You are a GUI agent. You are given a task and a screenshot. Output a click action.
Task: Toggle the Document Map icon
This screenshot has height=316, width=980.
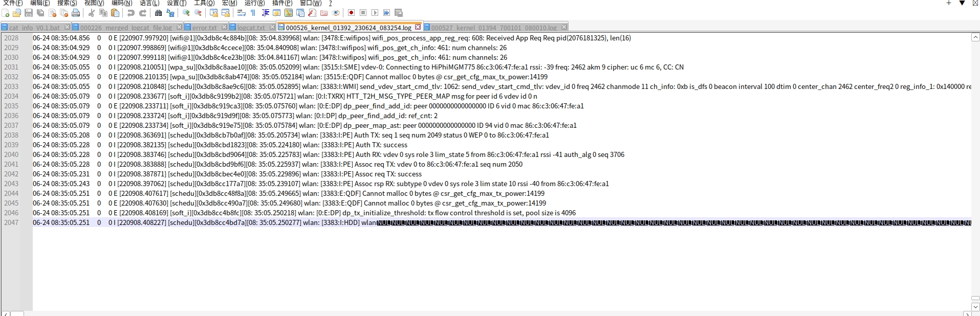tap(289, 13)
